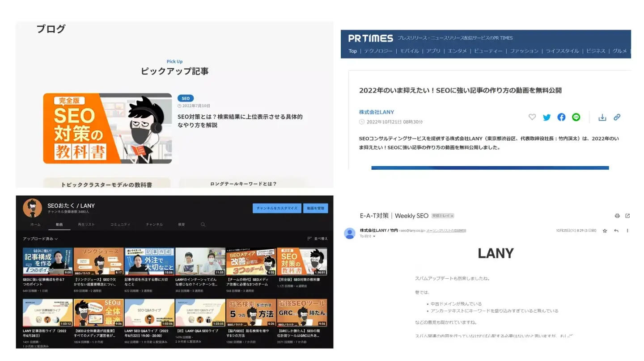Share the press release on Twitter
Viewport: 644px width, 361px height.
[547, 117]
